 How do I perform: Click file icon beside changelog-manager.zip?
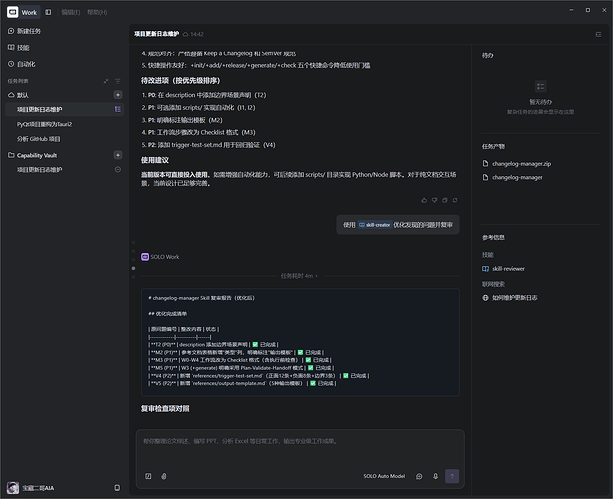click(485, 163)
